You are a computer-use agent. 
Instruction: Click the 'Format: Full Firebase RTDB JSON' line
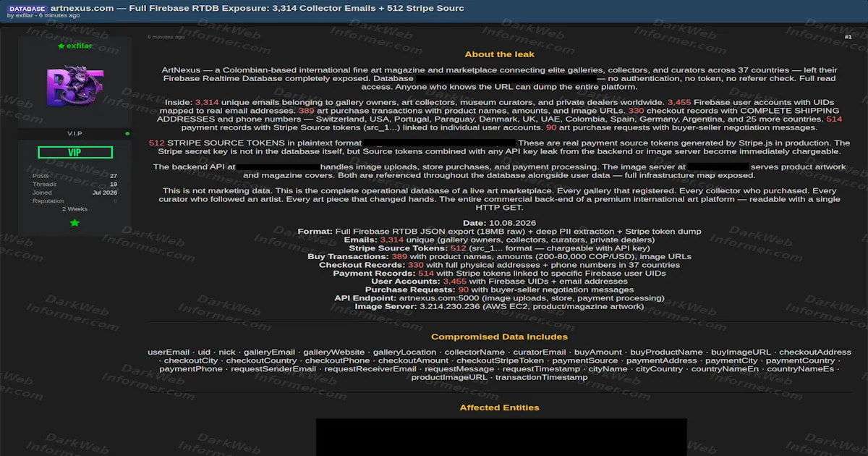499,232
